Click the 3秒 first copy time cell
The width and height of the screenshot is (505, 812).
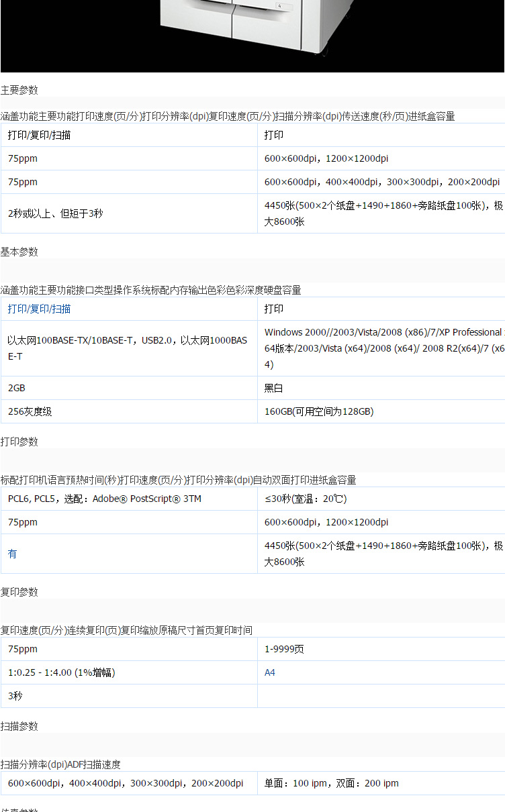click(x=129, y=696)
